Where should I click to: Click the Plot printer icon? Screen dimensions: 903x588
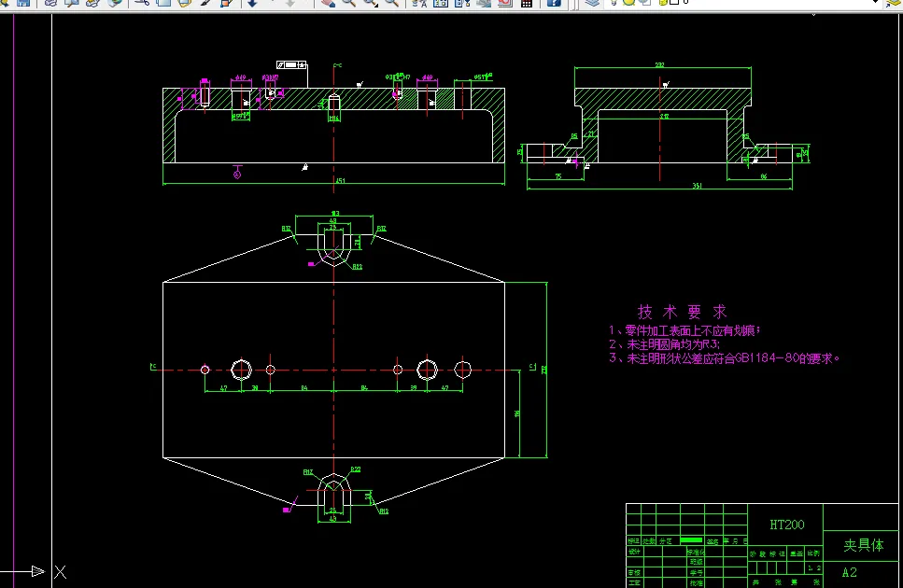50,2
